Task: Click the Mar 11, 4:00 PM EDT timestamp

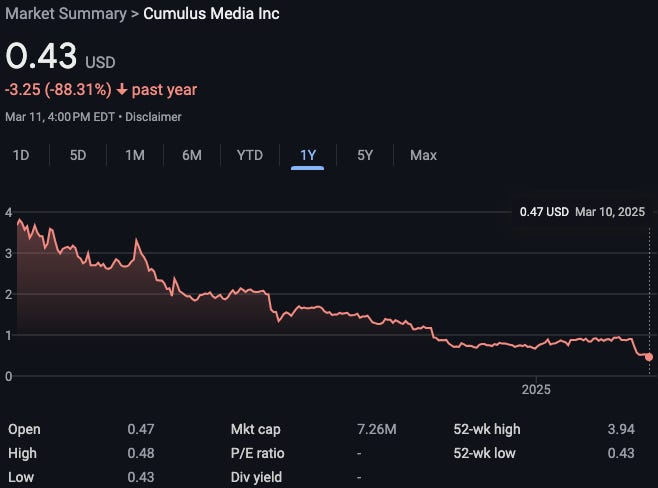Action: [x=60, y=117]
